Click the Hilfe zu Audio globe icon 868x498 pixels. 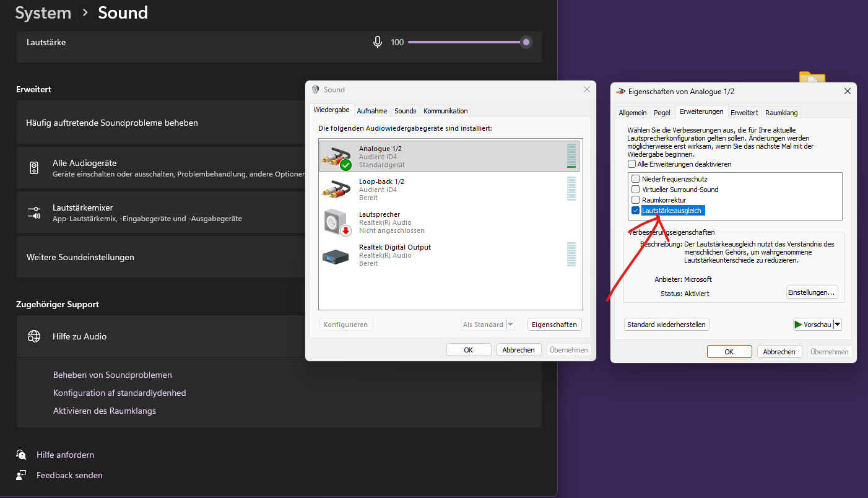click(x=34, y=336)
